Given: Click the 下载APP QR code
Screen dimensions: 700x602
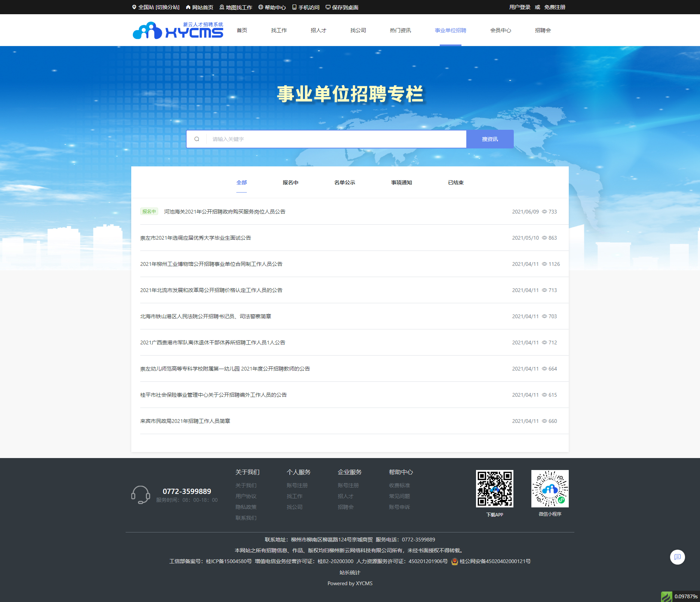Looking at the screenshot, I should (494, 489).
